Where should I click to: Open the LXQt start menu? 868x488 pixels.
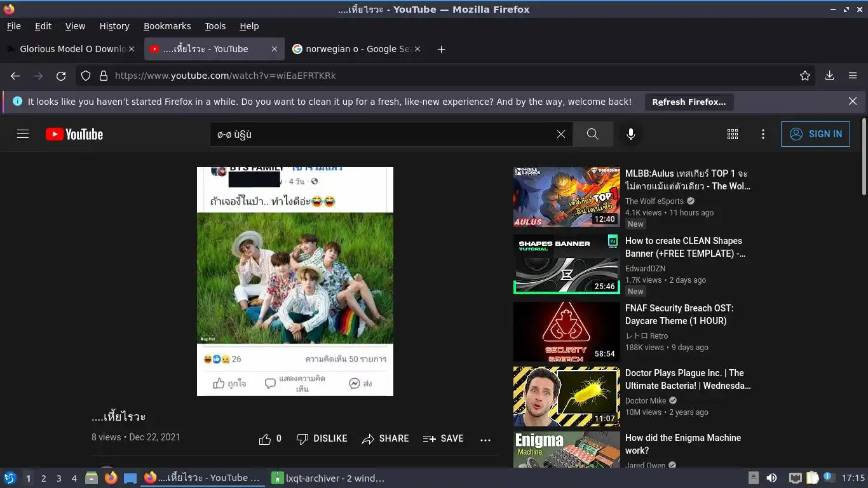click(x=10, y=478)
